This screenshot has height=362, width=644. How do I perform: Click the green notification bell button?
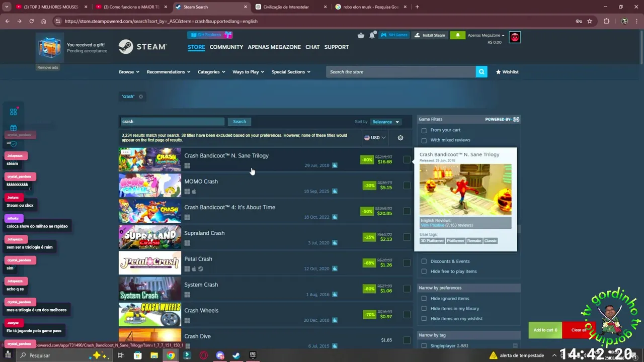457,35
